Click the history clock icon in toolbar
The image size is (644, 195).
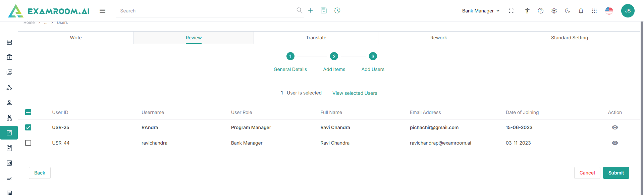tap(337, 10)
